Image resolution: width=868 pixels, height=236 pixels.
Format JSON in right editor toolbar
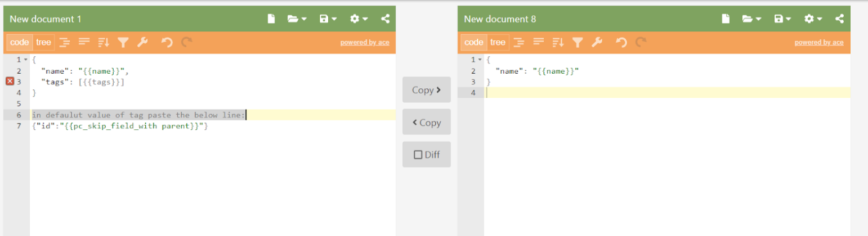[x=519, y=42]
